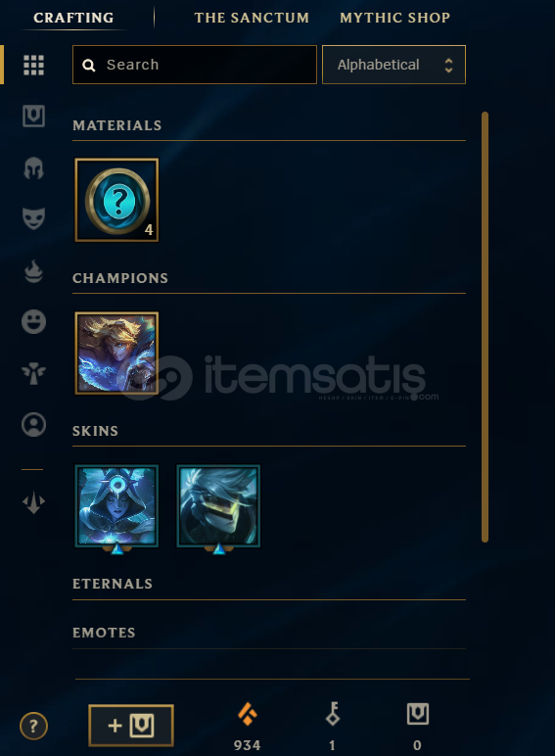Viewport: 555px width, 756px height.
Task: Filter loot by summoner icons
Action: [x=33, y=425]
